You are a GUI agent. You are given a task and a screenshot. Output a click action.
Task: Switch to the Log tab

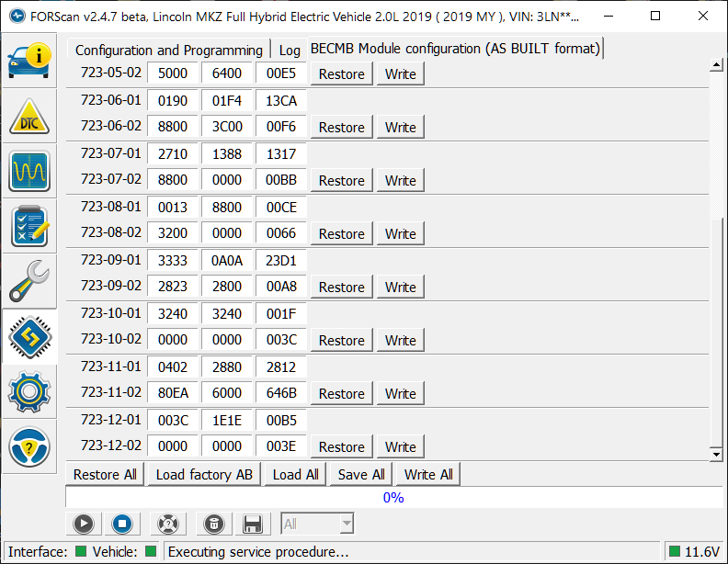290,50
